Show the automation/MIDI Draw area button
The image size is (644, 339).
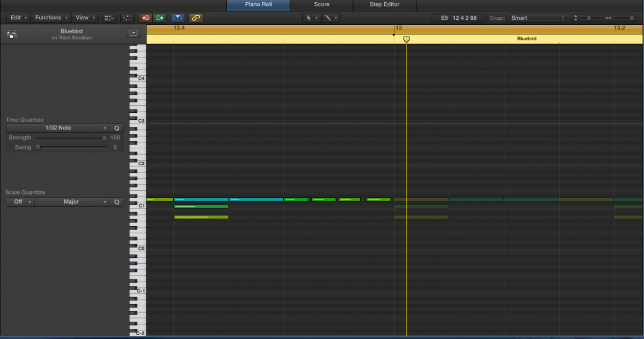[127, 18]
